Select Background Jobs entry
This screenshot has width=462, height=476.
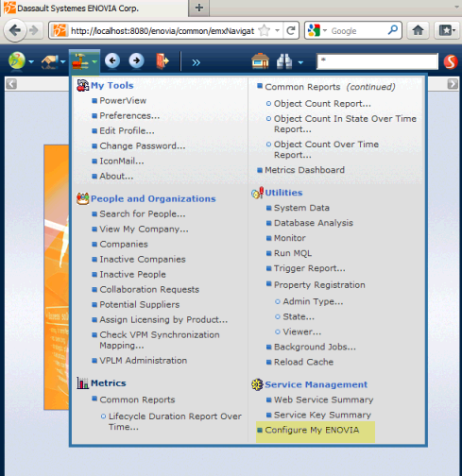[315, 347]
